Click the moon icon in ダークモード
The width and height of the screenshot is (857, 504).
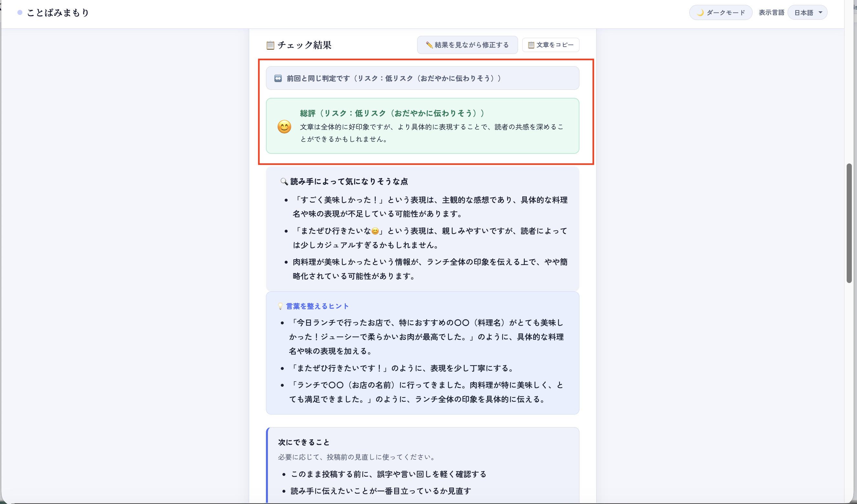pyautogui.click(x=700, y=13)
